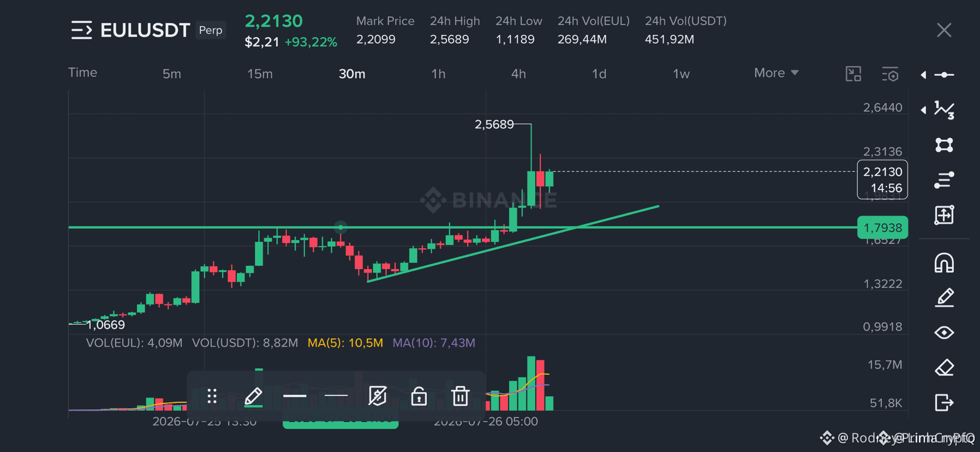The image size is (980, 452).
Task: Select the 1w timeframe
Action: 681,74
